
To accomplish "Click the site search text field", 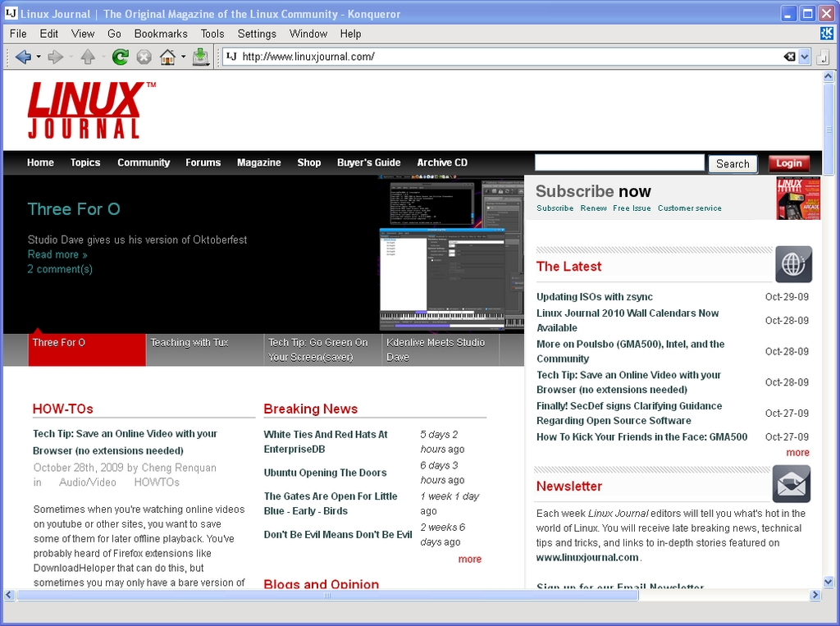I will 619,162.
